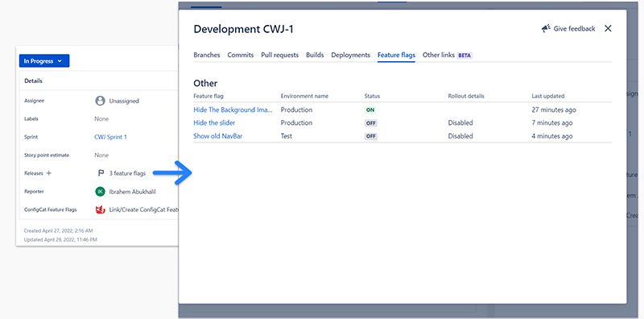This screenshot has height=319, width=644.
Task: Click the Sprint field label
Action: 31,137
